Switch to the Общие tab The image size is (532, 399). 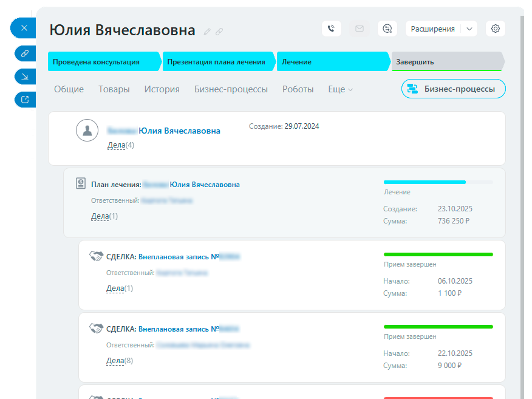click(69, 89)
